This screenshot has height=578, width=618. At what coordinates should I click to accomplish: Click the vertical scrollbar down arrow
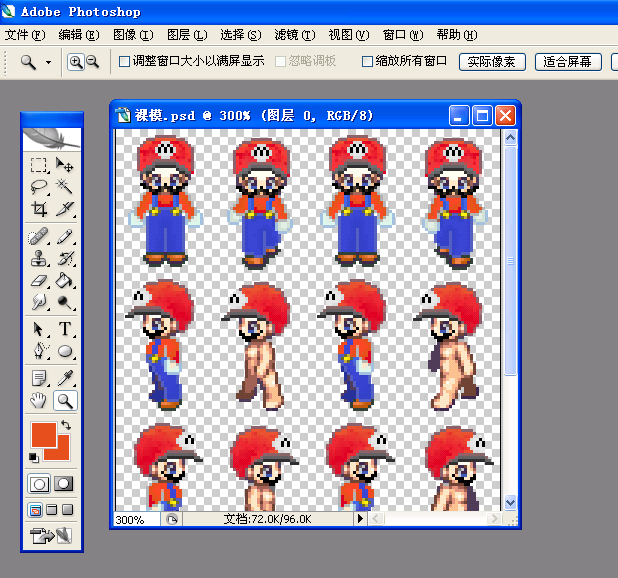coord(510,503)
